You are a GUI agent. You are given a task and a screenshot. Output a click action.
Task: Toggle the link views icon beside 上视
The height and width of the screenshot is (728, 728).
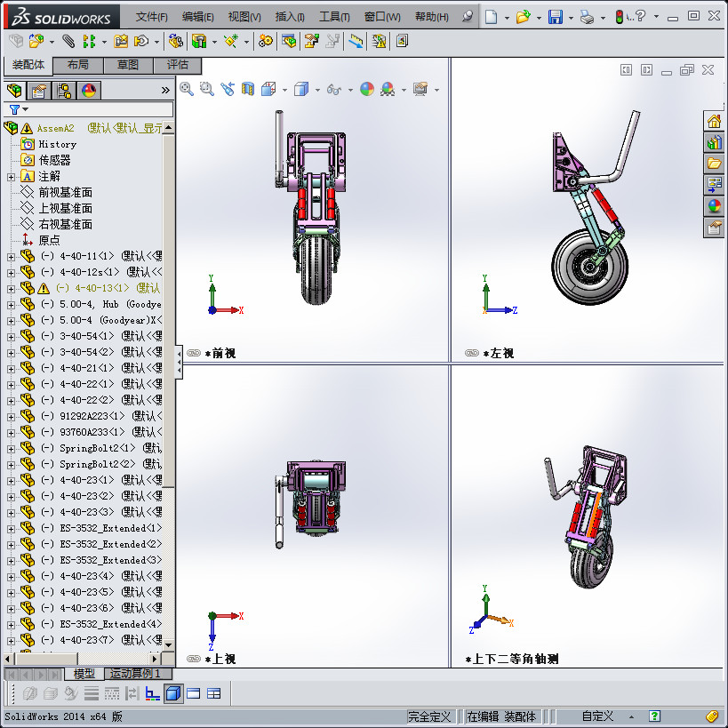[x=194, y=659]
